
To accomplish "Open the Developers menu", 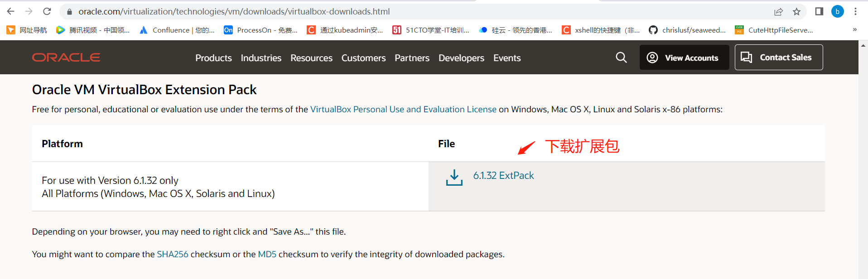I will coord(461,58).
